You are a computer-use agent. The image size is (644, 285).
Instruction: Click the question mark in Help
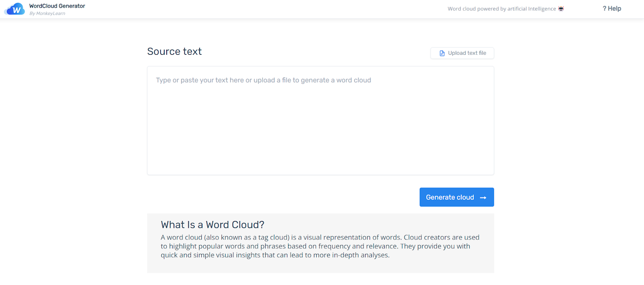click(604, 8)
